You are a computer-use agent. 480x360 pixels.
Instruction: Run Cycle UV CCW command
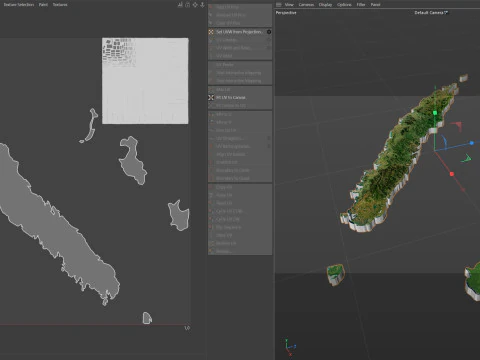(x=239, y=211)
